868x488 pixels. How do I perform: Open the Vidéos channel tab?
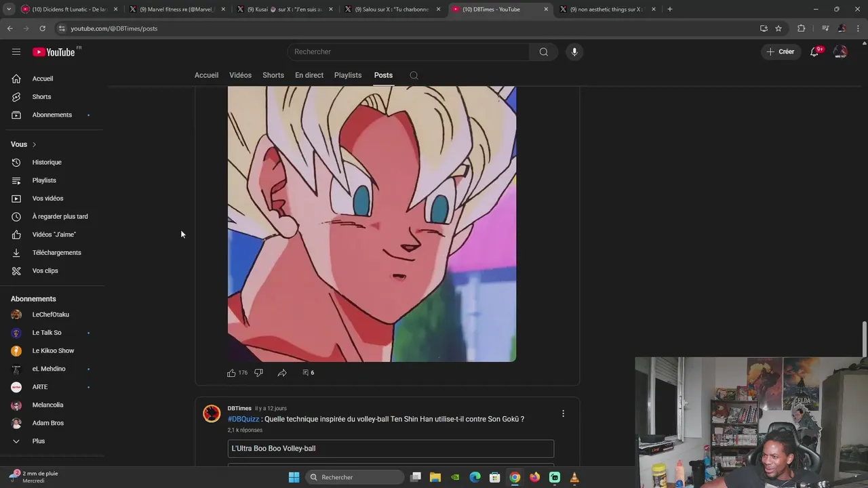pyautogui.click(x=240, y=75)
